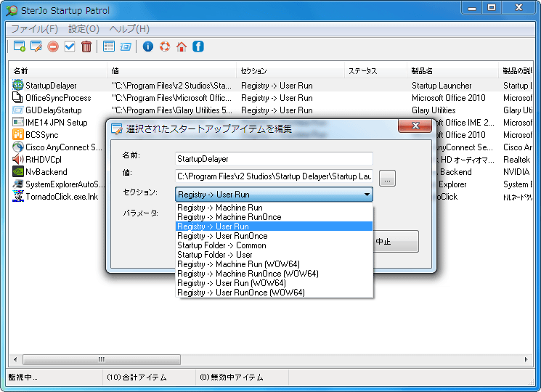
Task: Click the 監視中... status text
Action: [23, 377]
